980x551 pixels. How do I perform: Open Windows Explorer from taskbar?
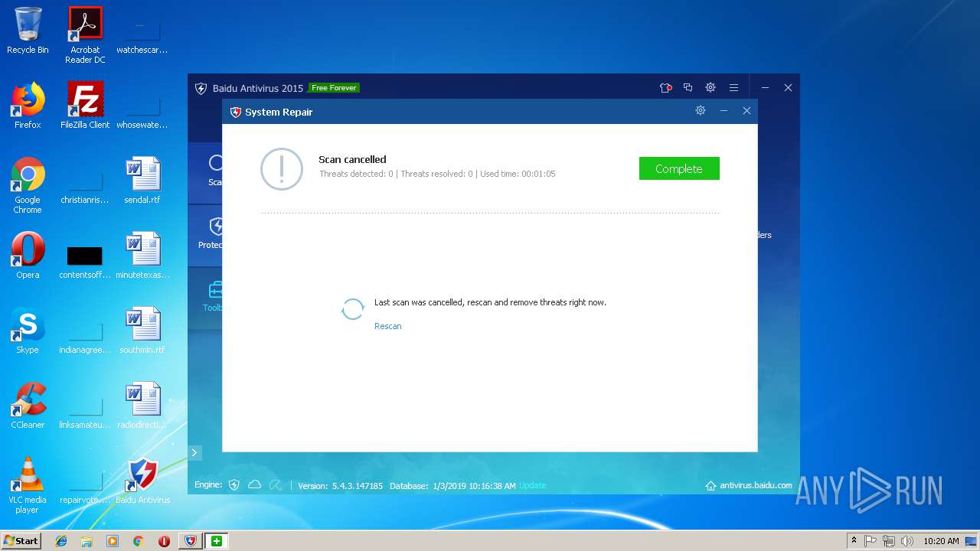click(87, 541)
